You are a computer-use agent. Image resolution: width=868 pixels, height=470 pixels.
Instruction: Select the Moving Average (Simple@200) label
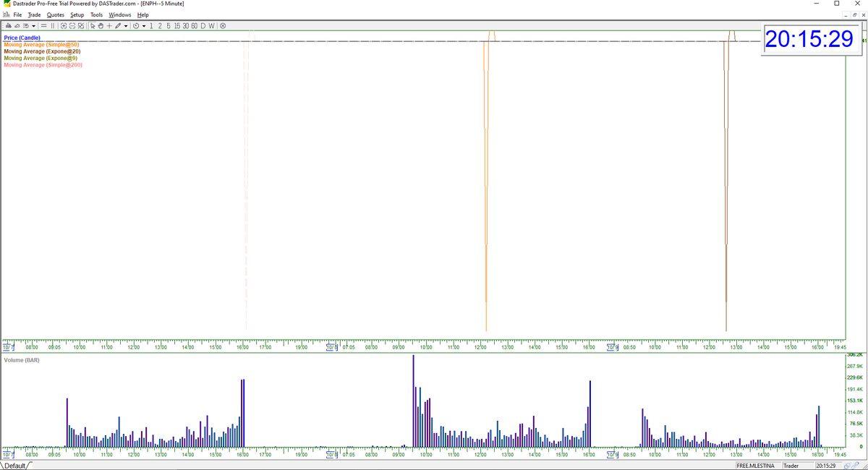[x=43, y=65]
